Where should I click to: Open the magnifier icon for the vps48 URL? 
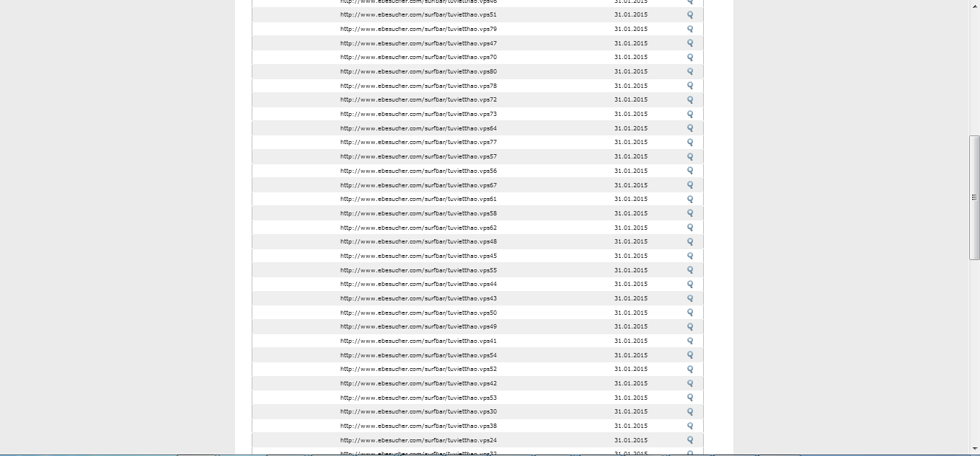tap(690, 242)
